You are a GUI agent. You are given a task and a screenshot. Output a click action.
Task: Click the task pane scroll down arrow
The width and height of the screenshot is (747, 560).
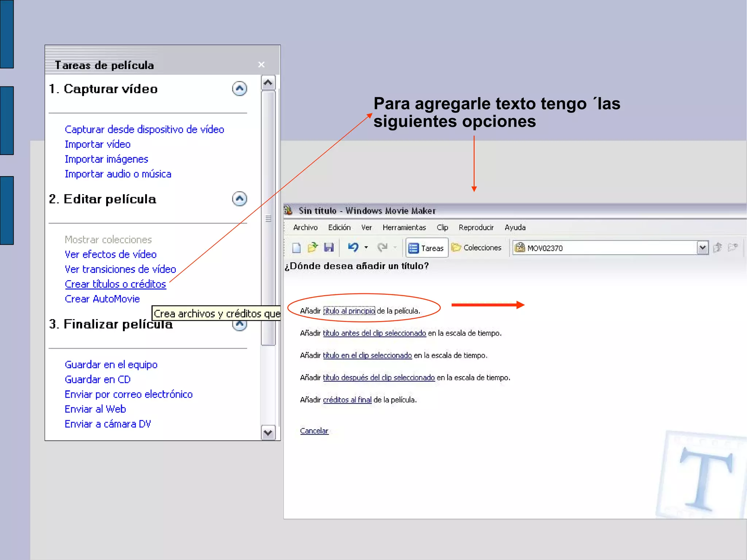pos(268,433)
